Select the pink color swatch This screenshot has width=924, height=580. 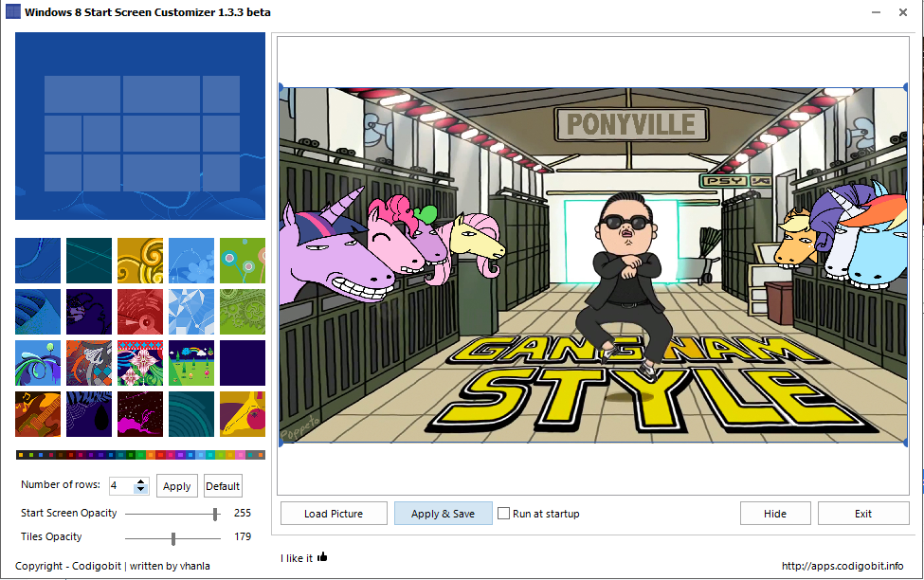coord(241,455)
